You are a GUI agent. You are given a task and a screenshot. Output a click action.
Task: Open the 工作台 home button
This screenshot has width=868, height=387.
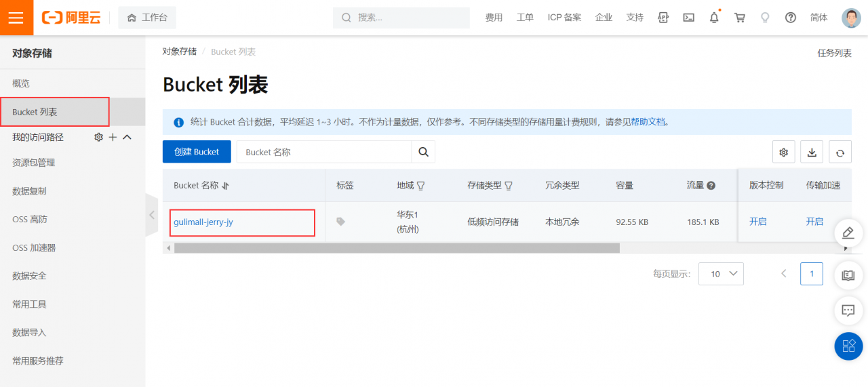[147, 18]
